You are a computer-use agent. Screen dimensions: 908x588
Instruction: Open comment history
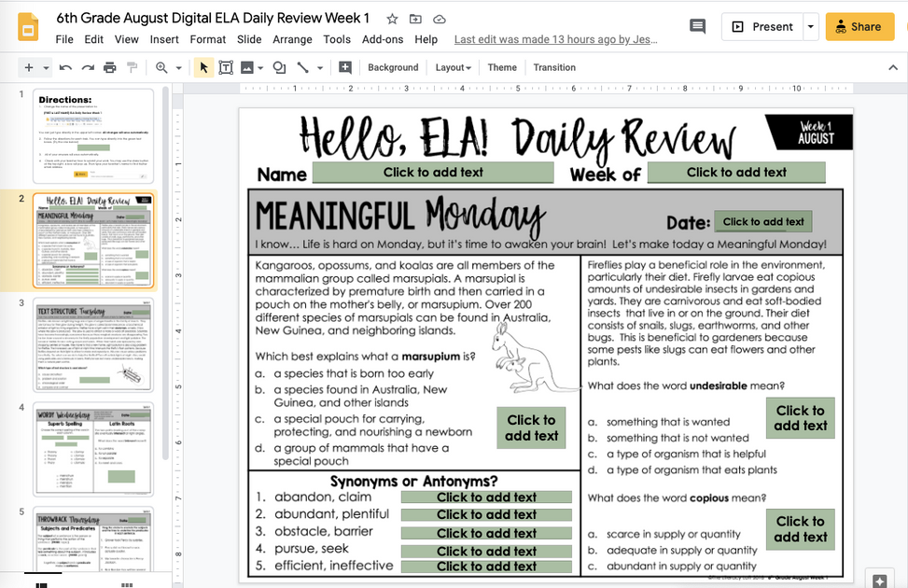[697, 27]
